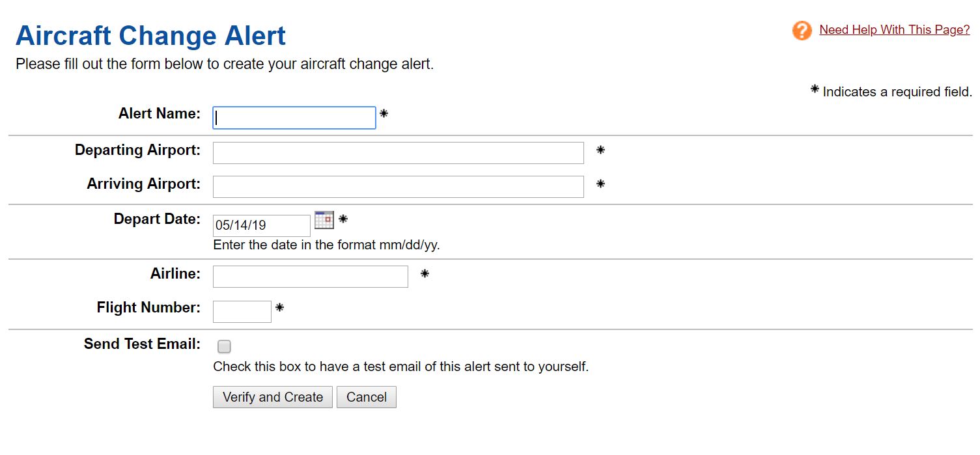The height and width of the screenshot is (455, 980).
Task: Click the Depart Date label
Action: coord(156,219)
